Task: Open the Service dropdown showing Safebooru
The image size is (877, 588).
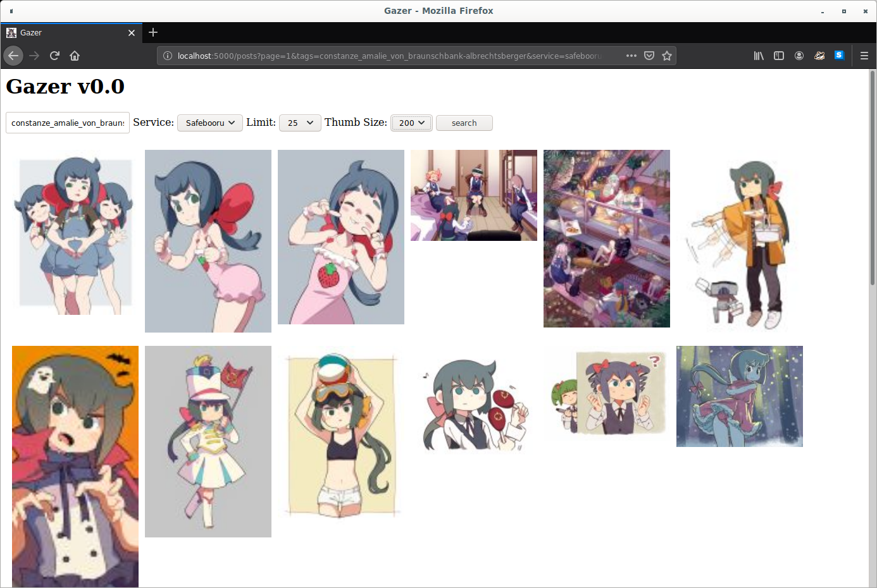Action: click(210, 123)
